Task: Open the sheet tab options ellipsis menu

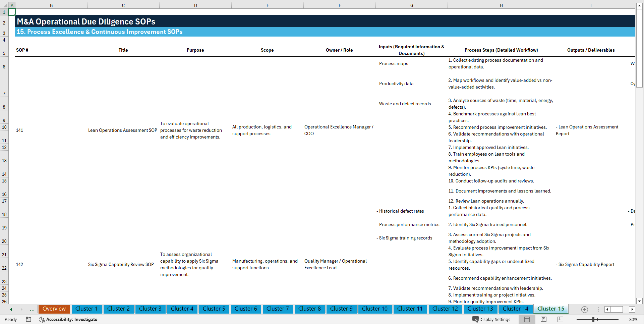Action: pyautogui.click(x=598, y=309)
